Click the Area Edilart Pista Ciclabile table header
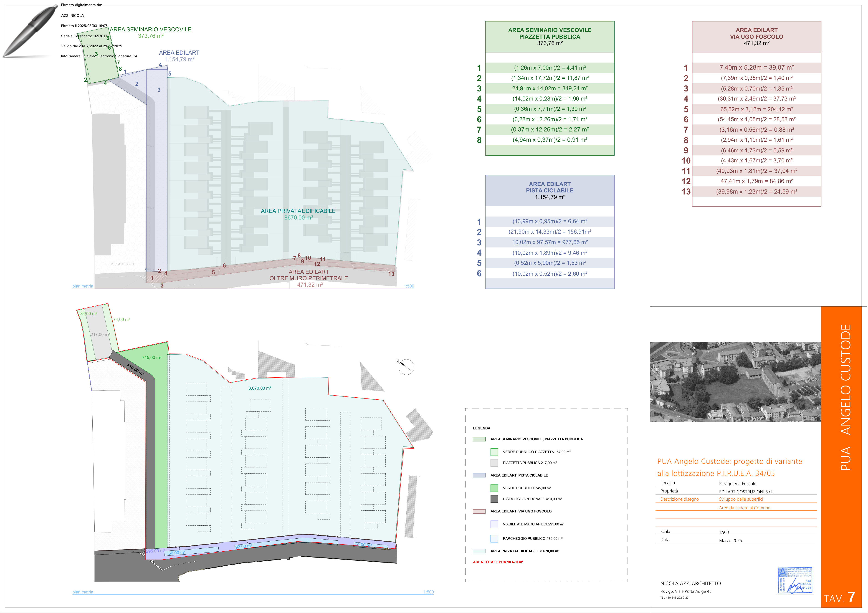This screenshot has height=613, width=868. [x=550, y=190]
